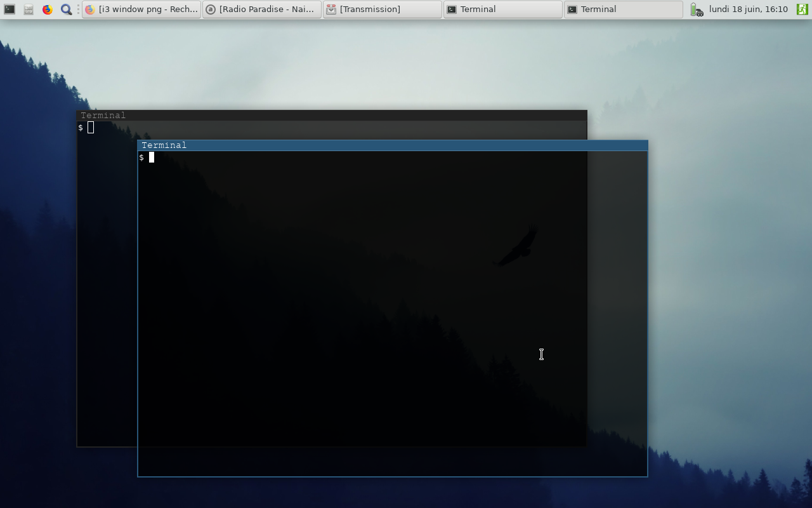Image resolution: width=812 pixels, height=508 pixels.
Task: Focus the inactive Terminal window's gray title bar
Action: pyautogui.click(x=332, y=116)
